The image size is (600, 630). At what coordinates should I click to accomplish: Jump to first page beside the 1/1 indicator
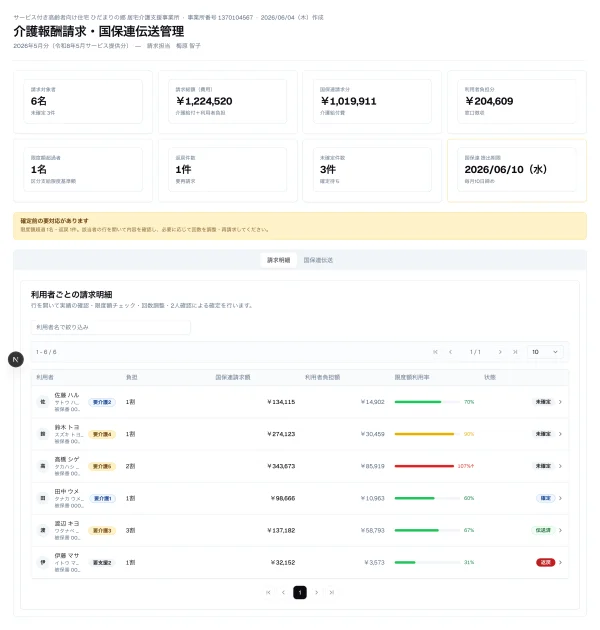click(435, 352)
